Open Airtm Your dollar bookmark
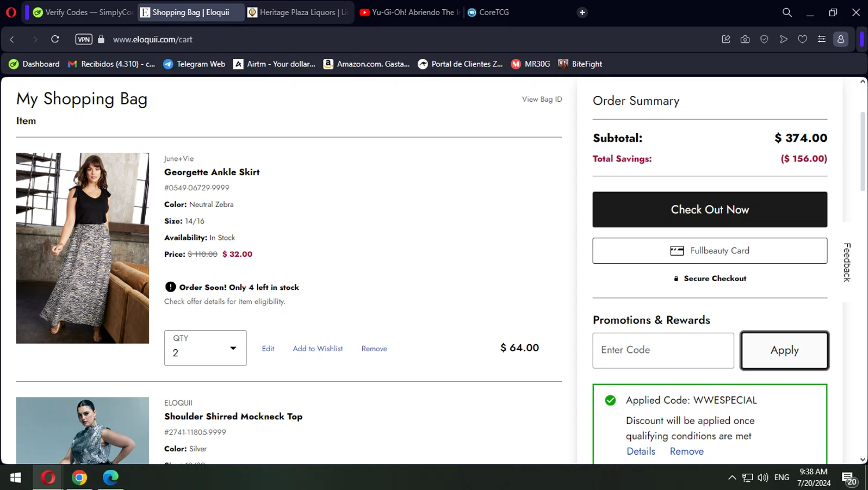Viewport: 868px width, 490px height. [x=274, y=64]
